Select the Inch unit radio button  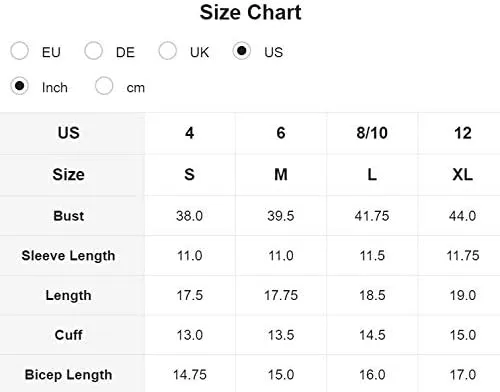pos(19,86)
